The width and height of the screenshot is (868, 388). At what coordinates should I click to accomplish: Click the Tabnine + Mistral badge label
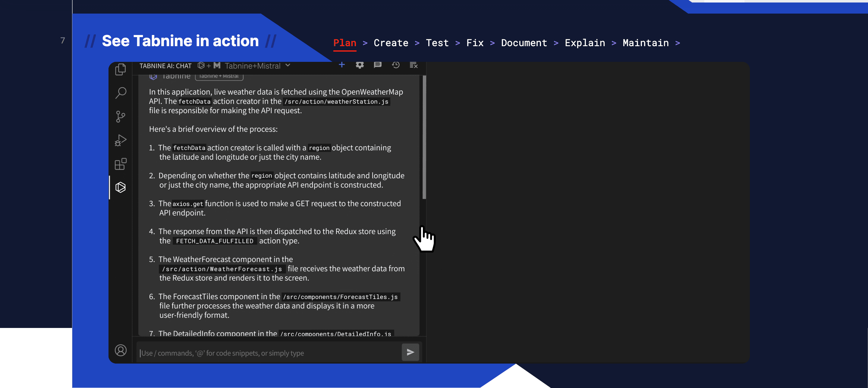click(x=219, y=76)
